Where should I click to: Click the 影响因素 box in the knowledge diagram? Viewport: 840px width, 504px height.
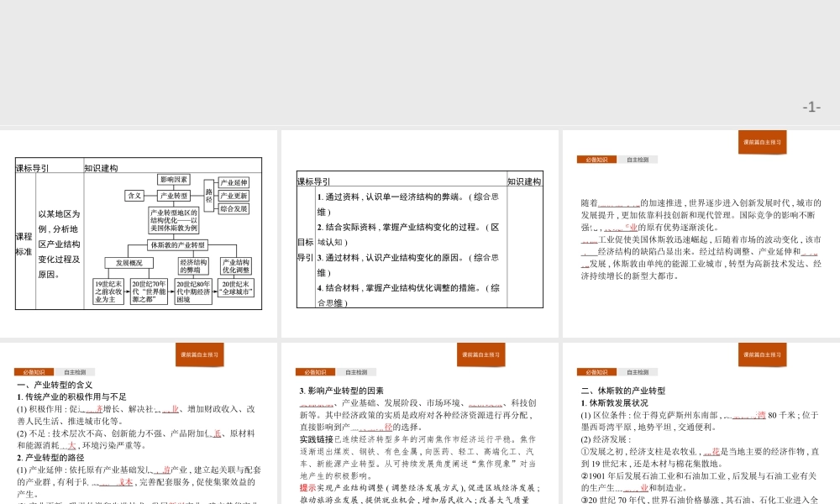[x=175, y=180]
